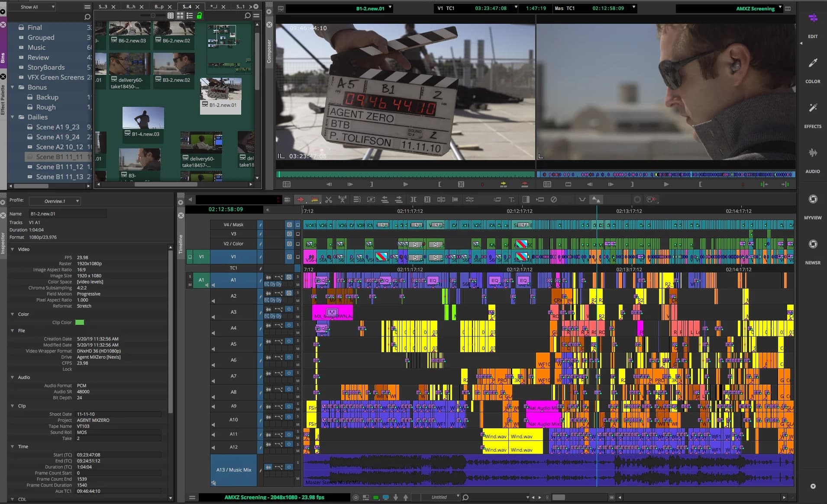827x504 pixels.
Task: Toggle the V1 track selector
Action: point(233,257)
